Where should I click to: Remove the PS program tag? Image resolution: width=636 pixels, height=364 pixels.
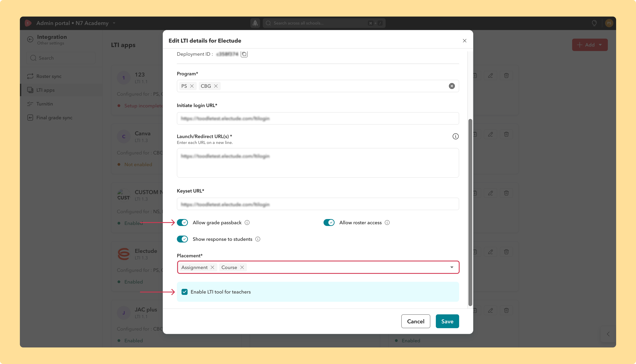pos(192,86)
